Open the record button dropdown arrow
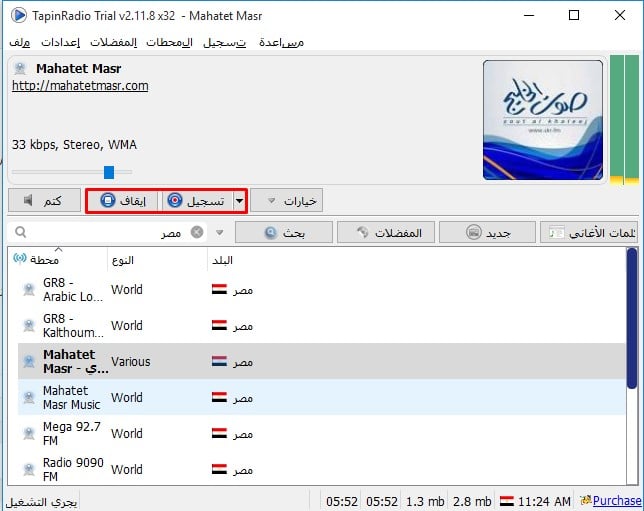 click(x=239, y=200)
